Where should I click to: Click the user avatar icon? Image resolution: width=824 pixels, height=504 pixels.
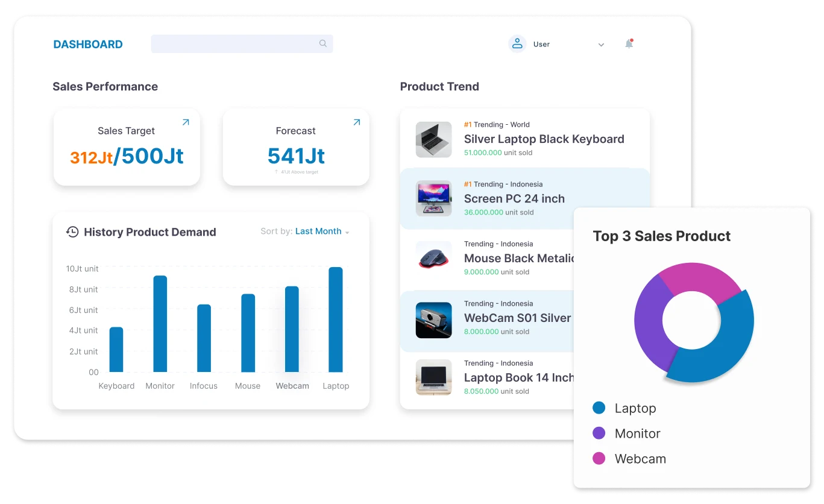coord(517,44)
